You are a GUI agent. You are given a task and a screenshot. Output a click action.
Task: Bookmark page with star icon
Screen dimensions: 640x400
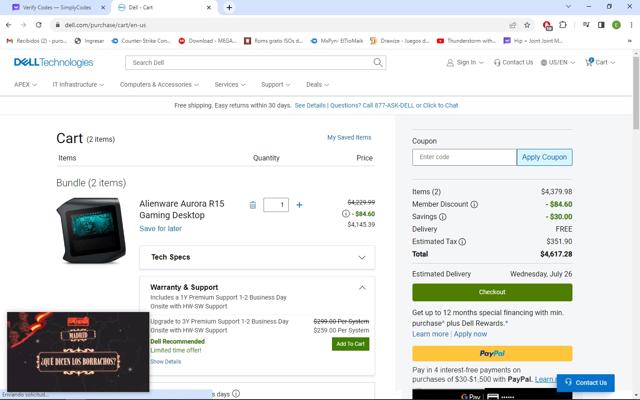tap(527, 25)
